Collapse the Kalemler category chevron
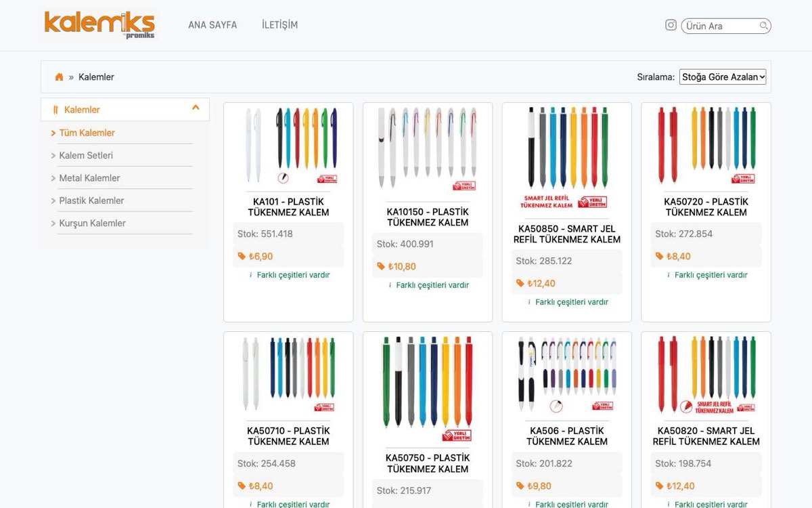Image resolution: width=812 pixels, height=508 pixels. coord(196,108)
